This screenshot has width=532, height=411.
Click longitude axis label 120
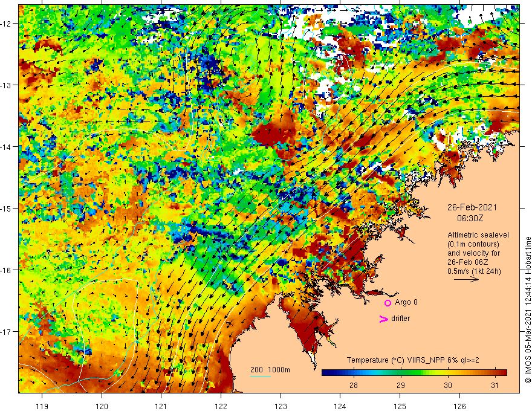(102, 406)
